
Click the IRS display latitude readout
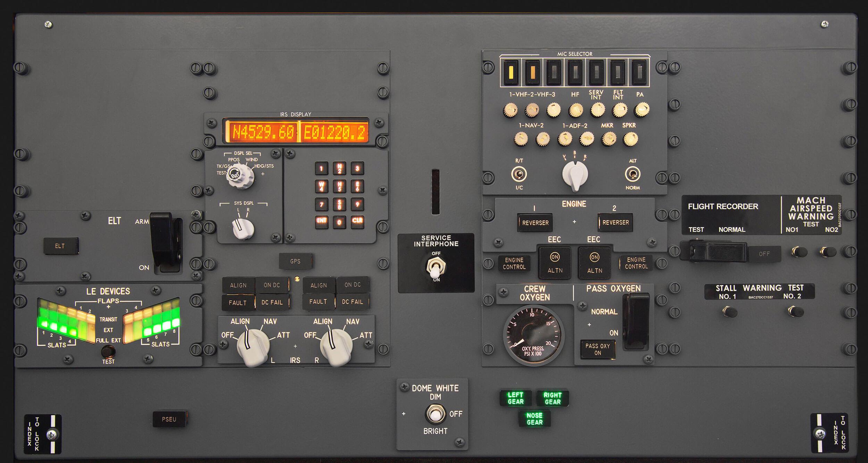coord(262,132)
